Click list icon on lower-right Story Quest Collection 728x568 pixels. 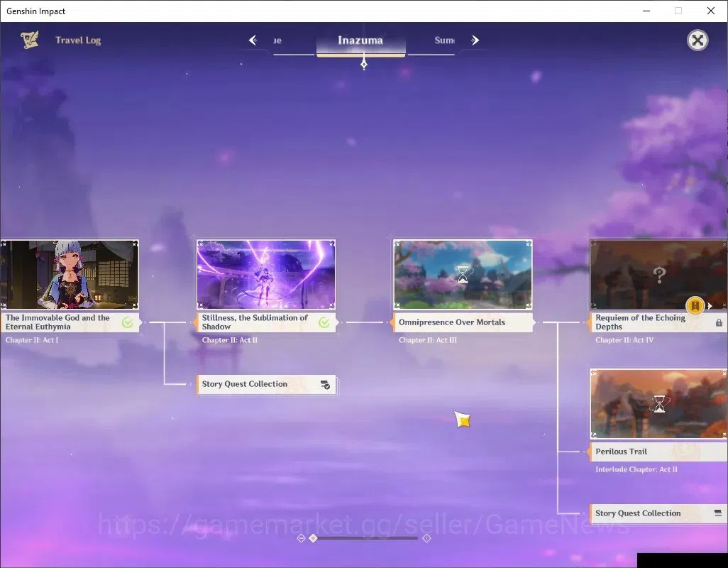[x=718, y=513]
